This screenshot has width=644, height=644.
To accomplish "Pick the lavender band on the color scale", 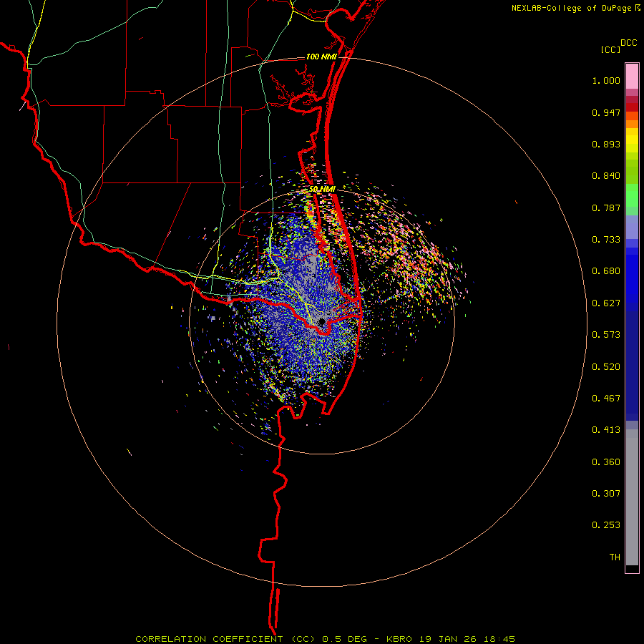I will 632,227.
